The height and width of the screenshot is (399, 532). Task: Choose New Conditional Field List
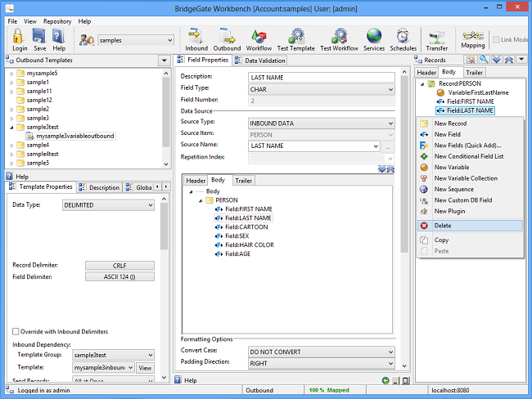point(470,156)
